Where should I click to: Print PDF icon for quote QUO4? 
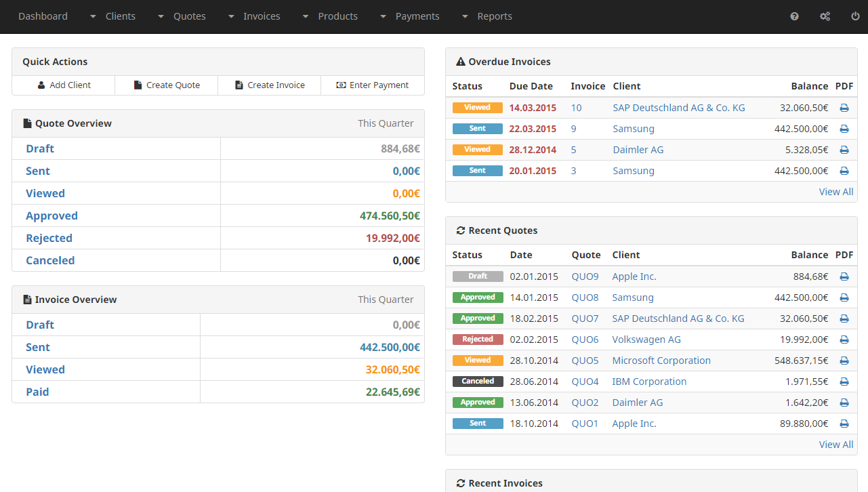[844, 382]
